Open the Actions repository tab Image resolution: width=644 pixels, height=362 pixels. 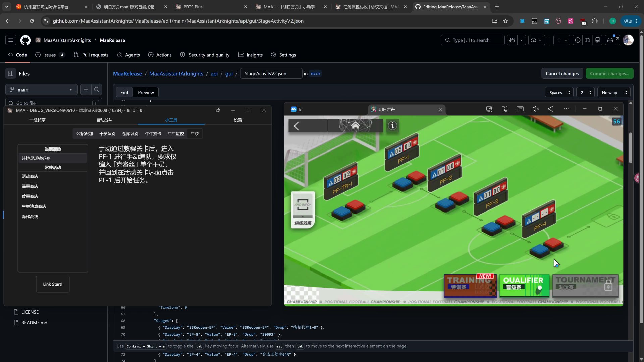(160, 55)
